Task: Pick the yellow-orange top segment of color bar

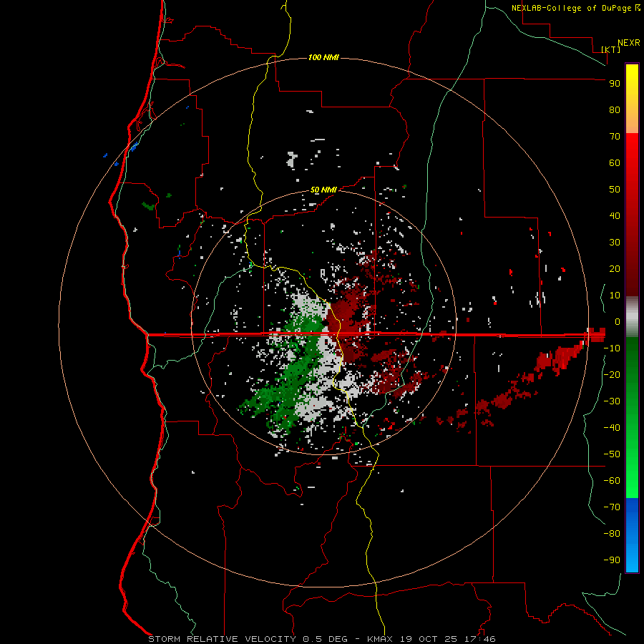Action: pos(632,99)
